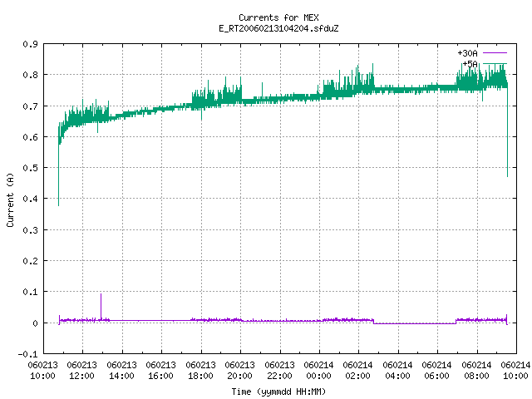Click the y-axis value -0.1

tap(27, 354)
